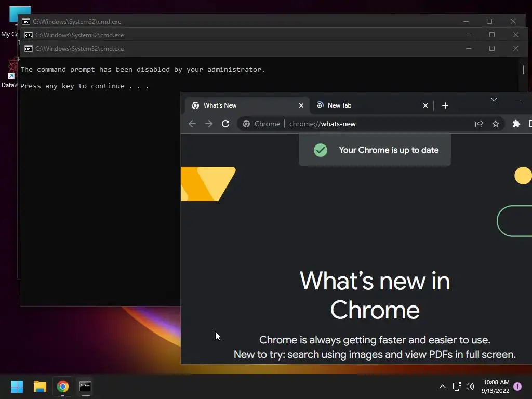Image resolution: width=532 pixels, height=399 pixels.
Task: Click Chrome's back navigation arrow
Action: [192, 124]
